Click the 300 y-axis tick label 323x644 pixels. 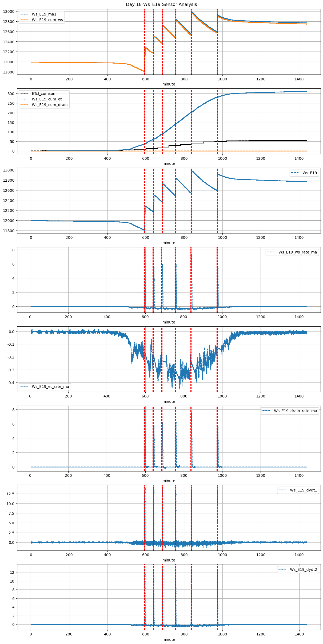coord(11,94)
